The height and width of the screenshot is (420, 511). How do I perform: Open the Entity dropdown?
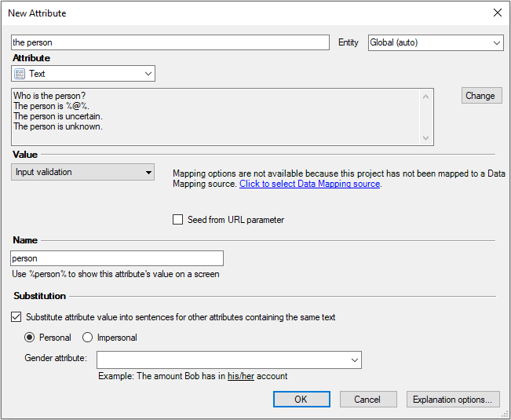tap(436, 42)
